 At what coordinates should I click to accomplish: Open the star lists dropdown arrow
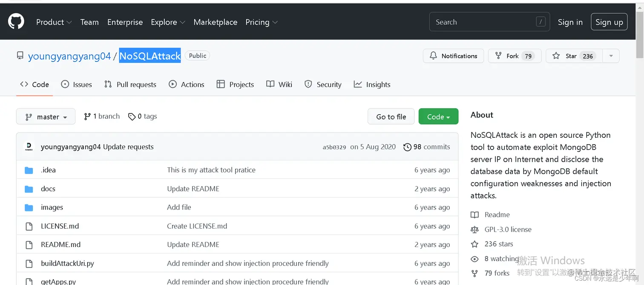[611, 56]
